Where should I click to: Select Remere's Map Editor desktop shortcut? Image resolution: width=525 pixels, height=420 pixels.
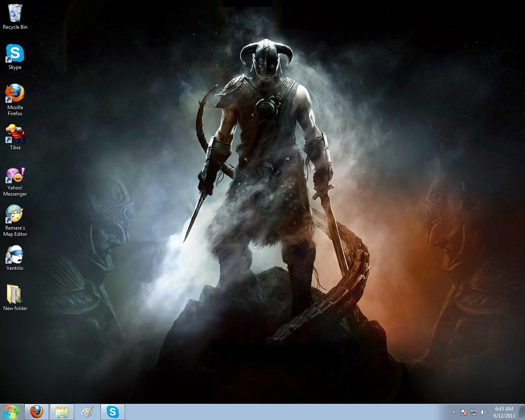coord(15,221)
